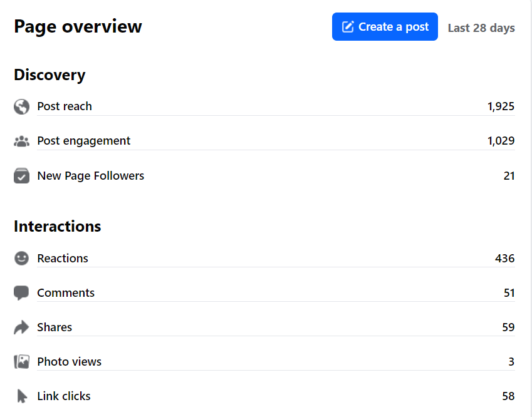Click the Photo views picture icon
The width and height of the screenshot is (532, 417).
tap(21, 362)
